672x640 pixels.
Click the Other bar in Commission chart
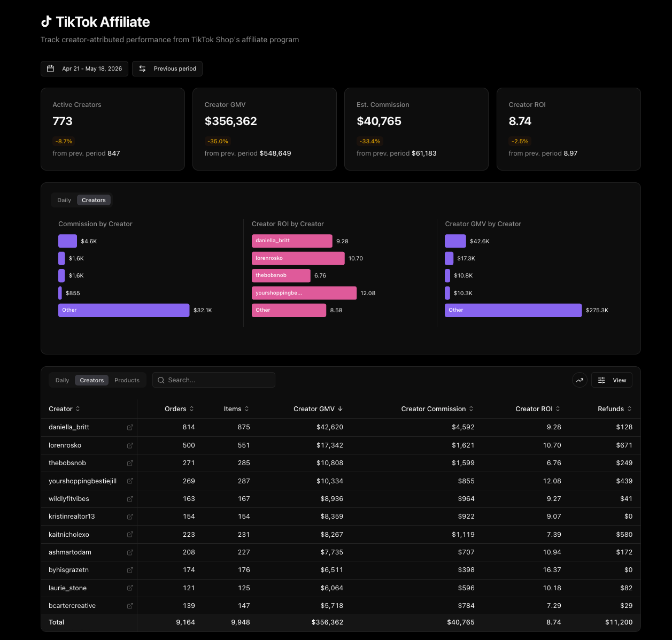coord(124,310)
